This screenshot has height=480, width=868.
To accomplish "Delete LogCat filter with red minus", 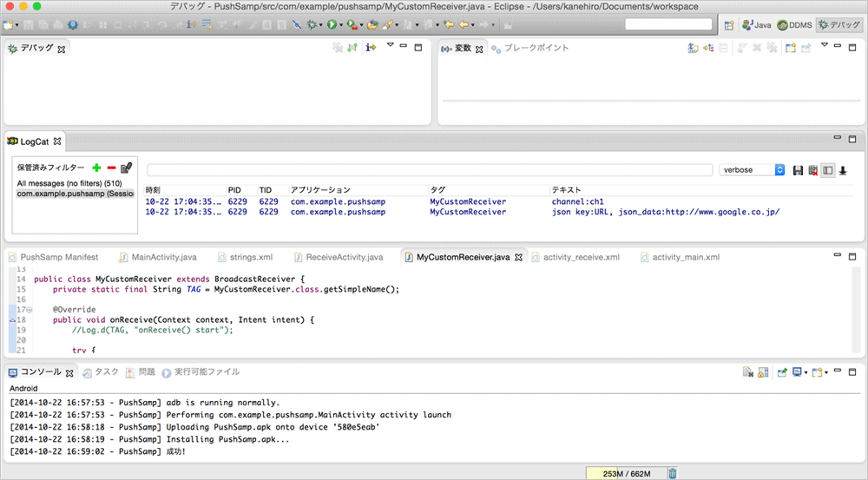I will (x=111, y=168).
